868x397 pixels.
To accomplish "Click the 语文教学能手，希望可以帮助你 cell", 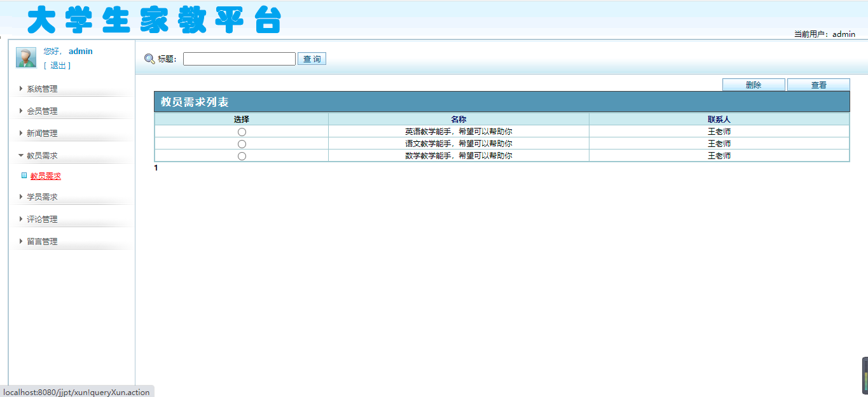I will coord(458,144).
